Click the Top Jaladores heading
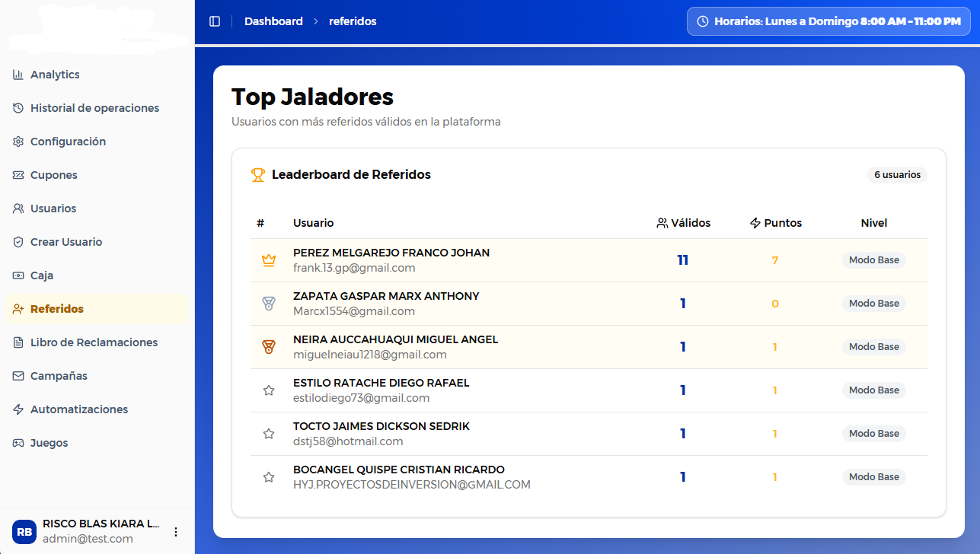Viewport: 980px width, 554px height. pos(312,97)
